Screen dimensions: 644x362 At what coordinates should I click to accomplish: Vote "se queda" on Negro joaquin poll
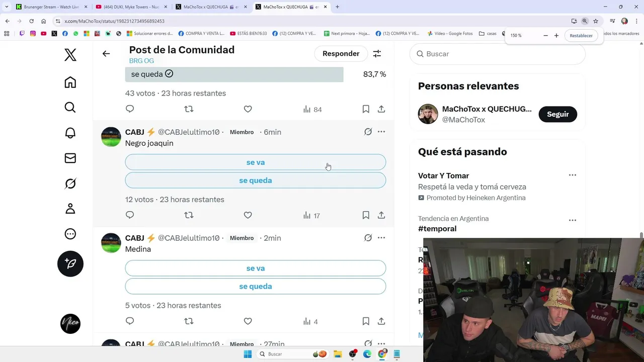pos(256,180)
